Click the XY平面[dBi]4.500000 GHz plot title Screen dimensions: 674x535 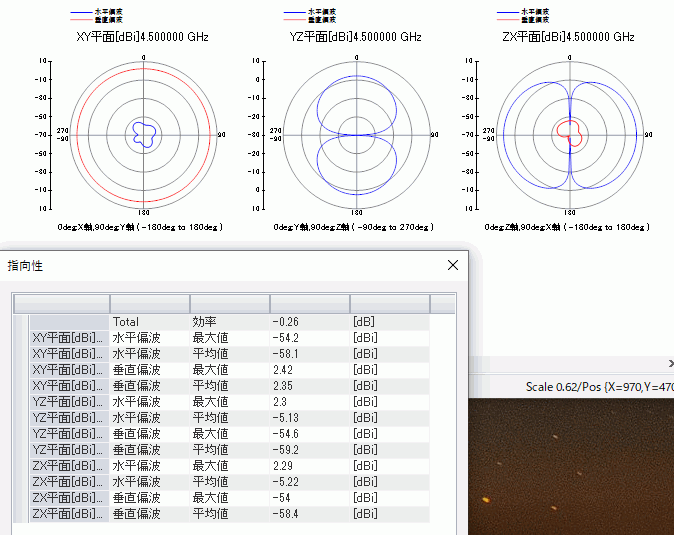tap(141, 37)
